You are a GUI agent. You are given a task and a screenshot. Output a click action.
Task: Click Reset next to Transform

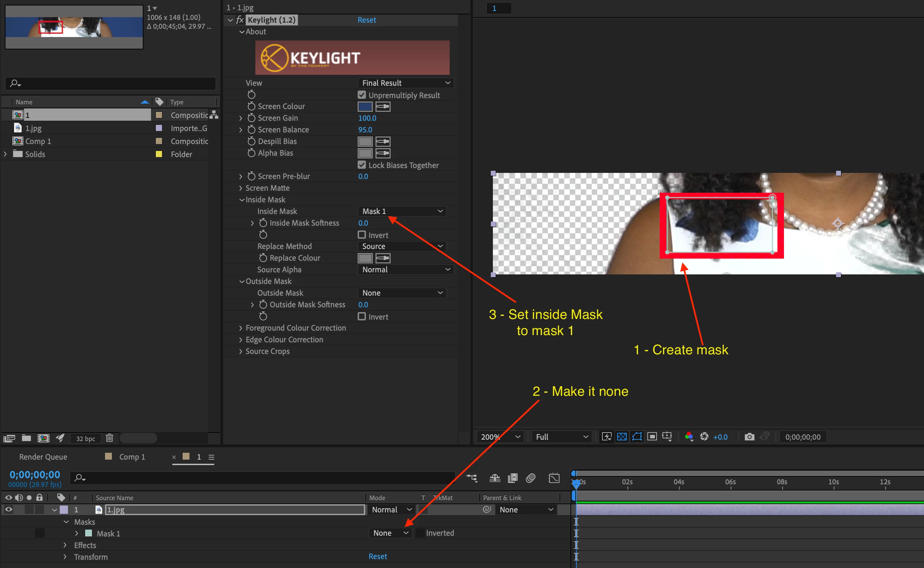[x=378, y=556]
